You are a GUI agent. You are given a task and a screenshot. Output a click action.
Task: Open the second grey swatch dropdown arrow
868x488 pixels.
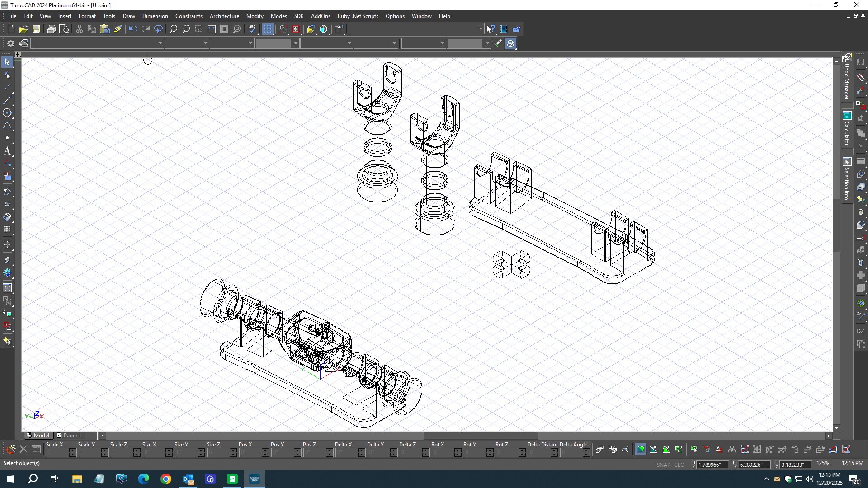tap(487, 43)
